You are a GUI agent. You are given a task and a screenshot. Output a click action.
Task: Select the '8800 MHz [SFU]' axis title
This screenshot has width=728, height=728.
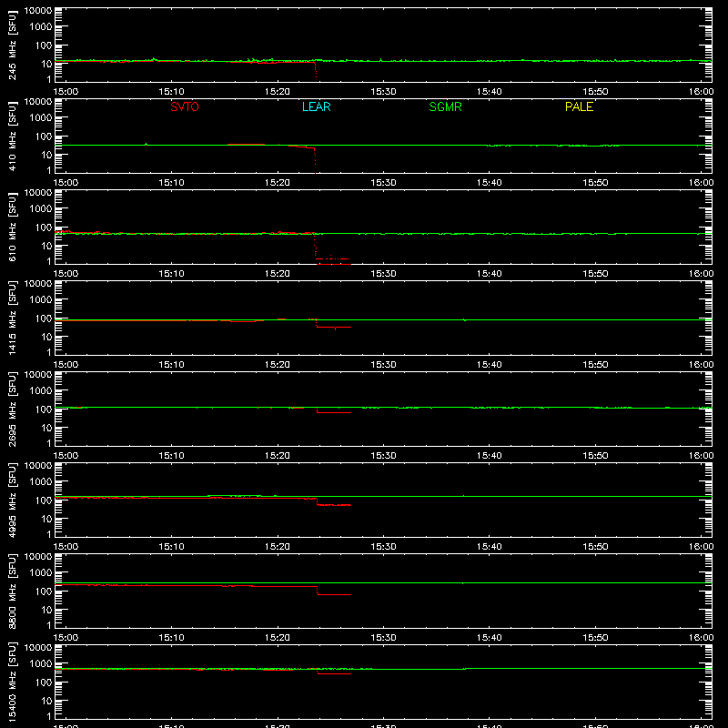[x=13, y=591]
